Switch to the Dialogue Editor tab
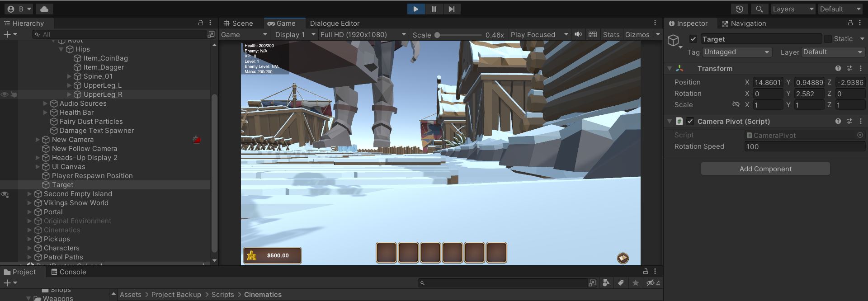 tap(335, 23)
